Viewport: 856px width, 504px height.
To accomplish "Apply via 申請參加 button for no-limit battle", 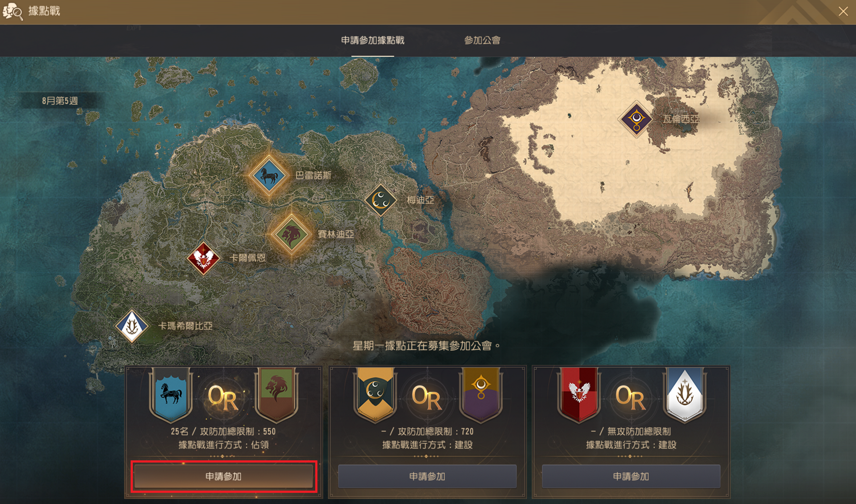I will (x=631, y=476).
